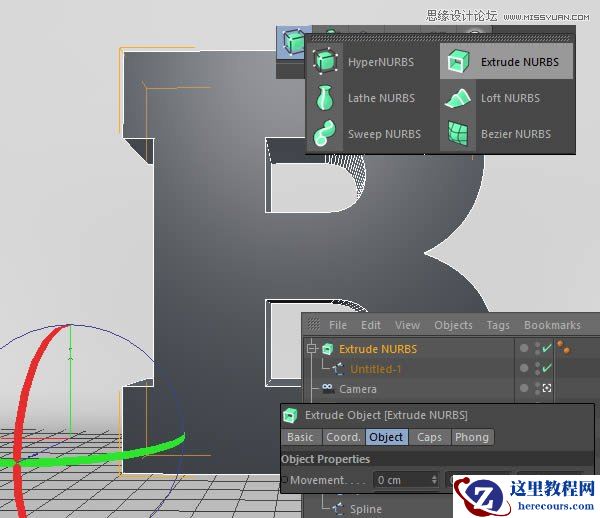Select the Untitled-1 spline name
Image resolution: width=600 pixels, height=518 pixels.
pyautogui.click(x=375, y=369)
